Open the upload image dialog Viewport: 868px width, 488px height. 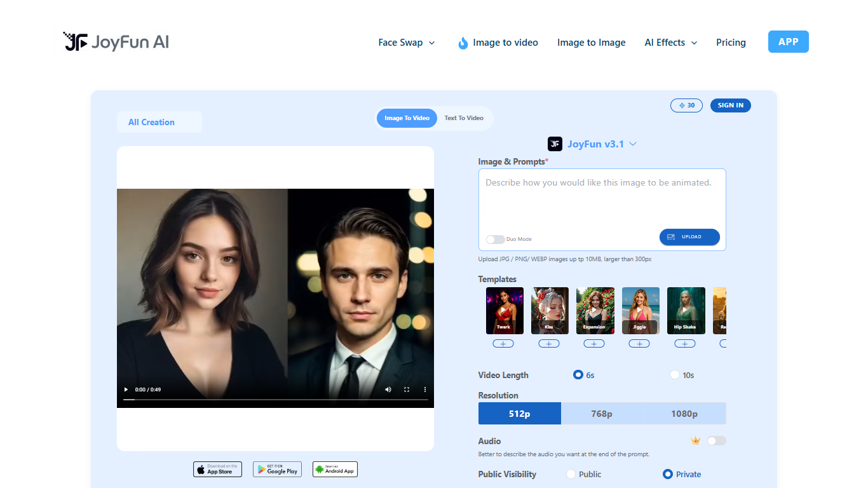pos(689,236)
